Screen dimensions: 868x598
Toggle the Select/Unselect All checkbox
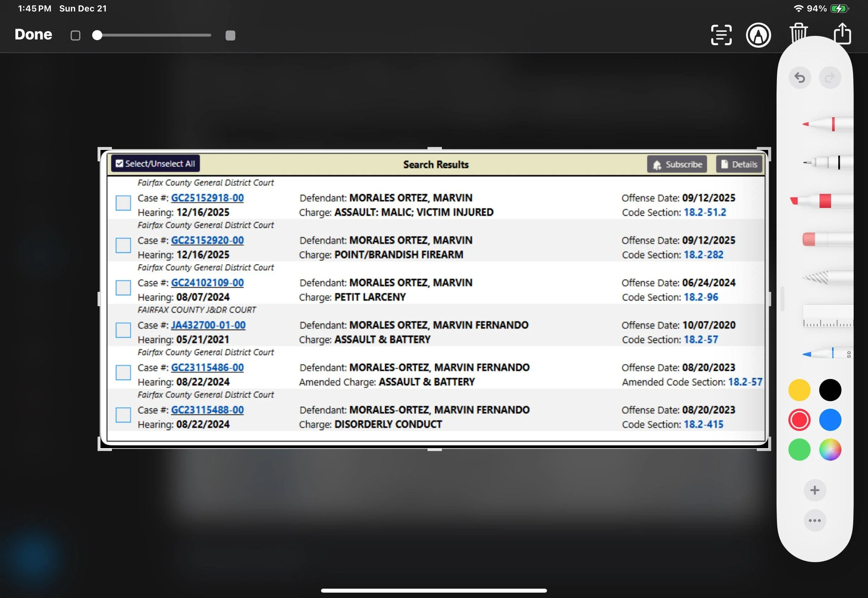click(x=119, y=164)
